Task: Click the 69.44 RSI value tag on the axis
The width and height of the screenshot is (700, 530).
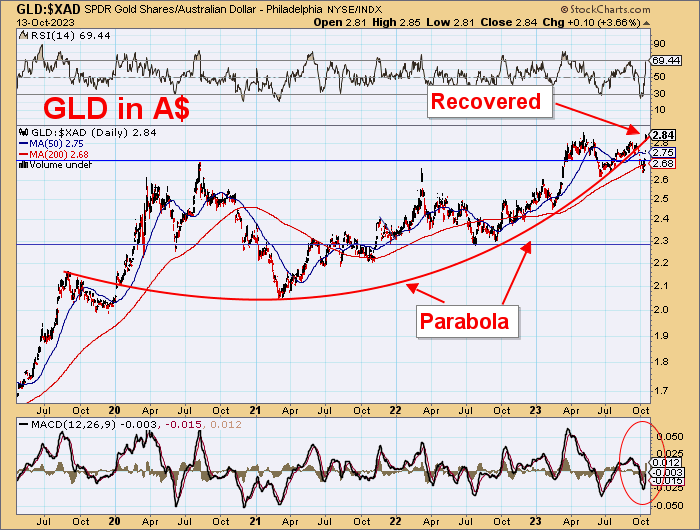Action: tap(666, 60)
